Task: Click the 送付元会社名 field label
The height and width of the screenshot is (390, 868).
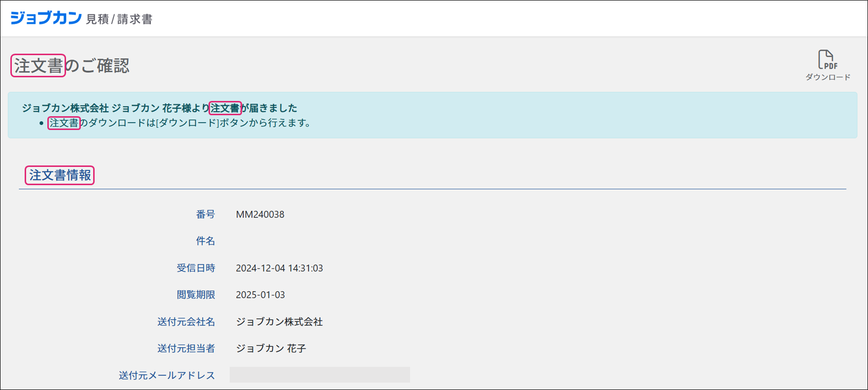Action: [x=186, y=322]
